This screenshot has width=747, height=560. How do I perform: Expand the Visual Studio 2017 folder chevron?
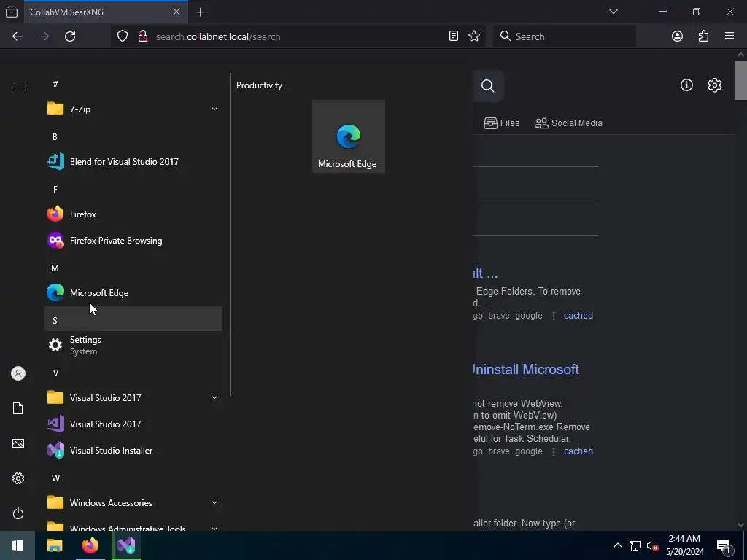click(214, 397)
